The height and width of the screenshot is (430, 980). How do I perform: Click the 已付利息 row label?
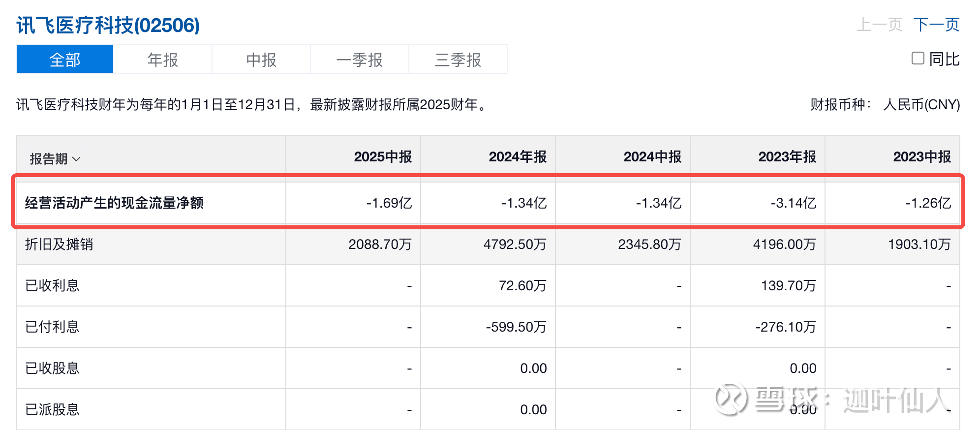[52, 327]
